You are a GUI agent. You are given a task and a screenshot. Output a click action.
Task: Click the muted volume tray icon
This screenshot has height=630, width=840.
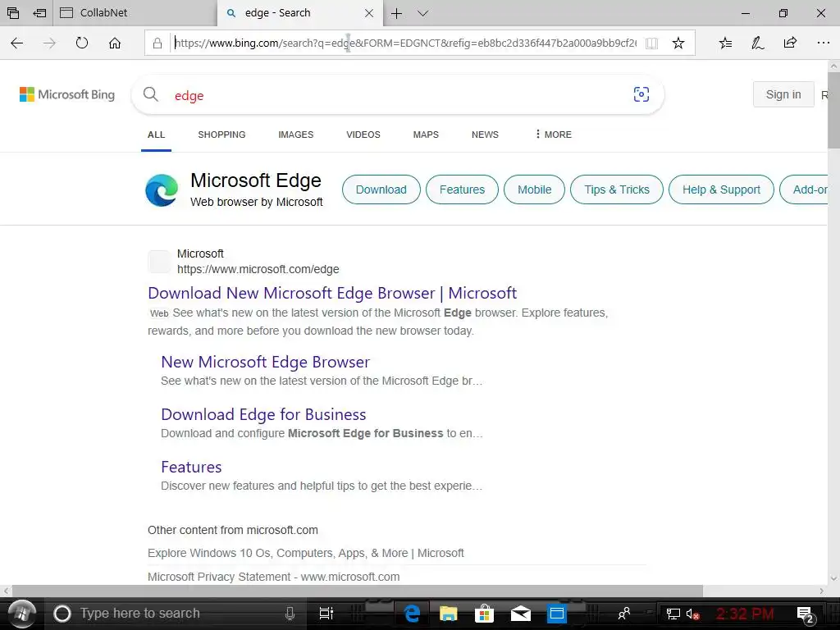tap(692, 614)
